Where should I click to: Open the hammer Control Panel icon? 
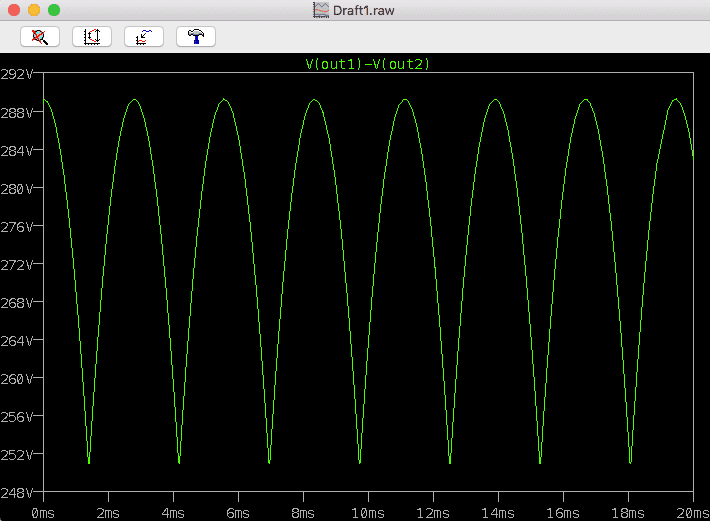(x=196, y=36)
